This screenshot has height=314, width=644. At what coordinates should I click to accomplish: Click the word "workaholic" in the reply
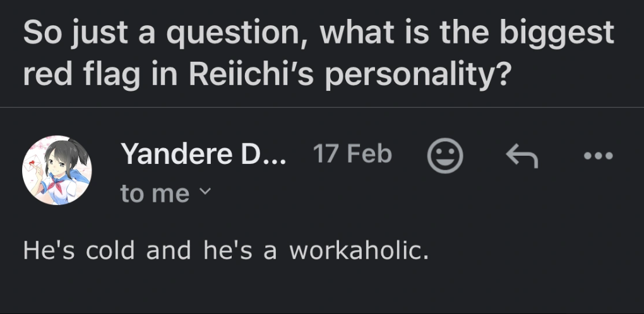coord(359,251)
